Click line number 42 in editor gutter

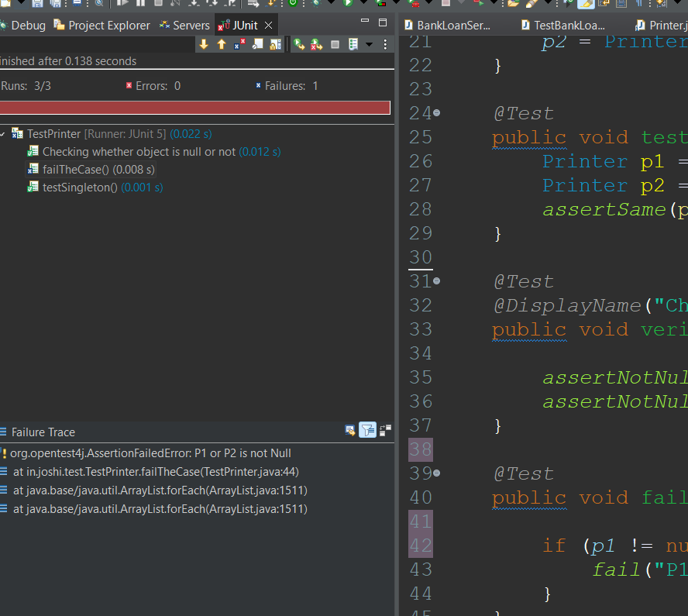[421, 545]
